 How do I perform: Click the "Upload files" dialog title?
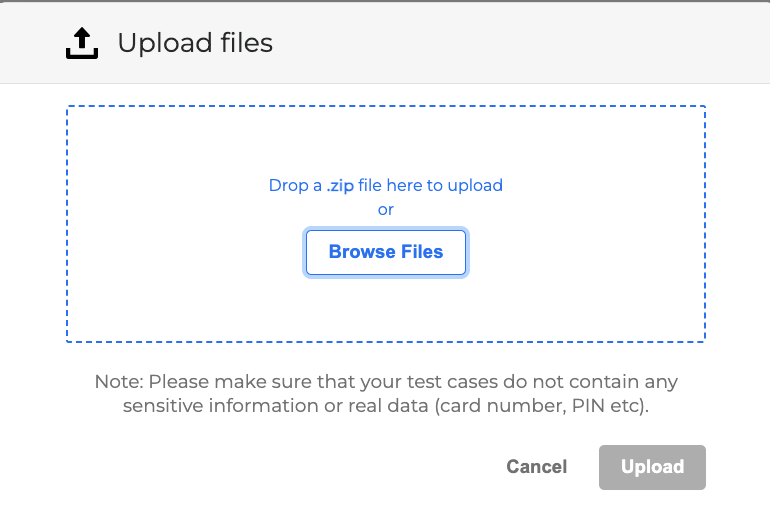(195, 43)
